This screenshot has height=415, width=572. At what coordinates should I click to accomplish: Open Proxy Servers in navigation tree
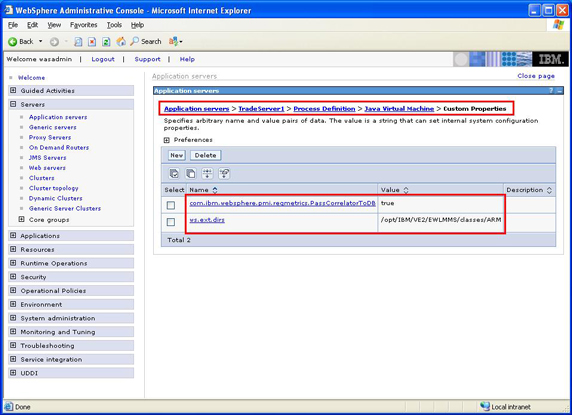coord(50,137)
